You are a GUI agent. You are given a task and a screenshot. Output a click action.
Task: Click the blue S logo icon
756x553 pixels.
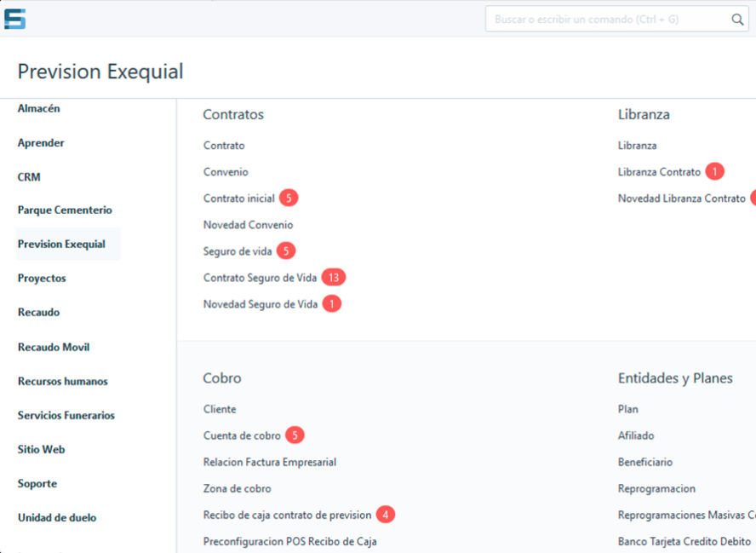point(14,20)
